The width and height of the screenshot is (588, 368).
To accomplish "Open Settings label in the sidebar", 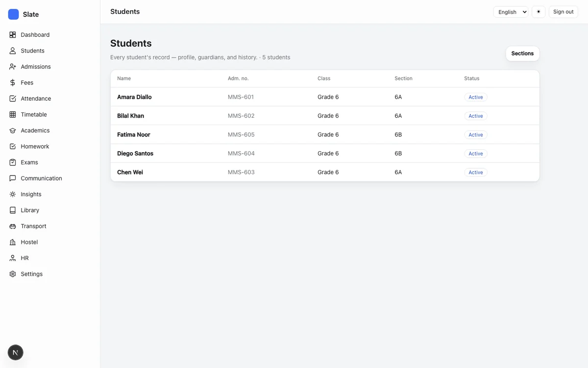I will pos(31,274).
